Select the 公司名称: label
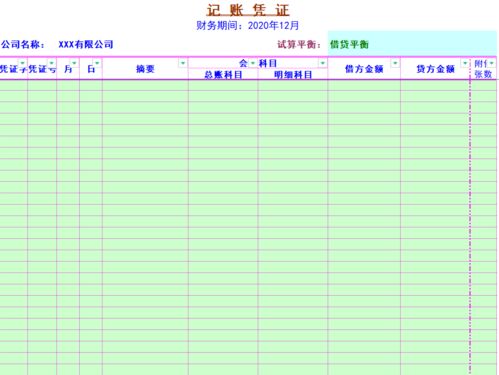 tap(22, 44)
